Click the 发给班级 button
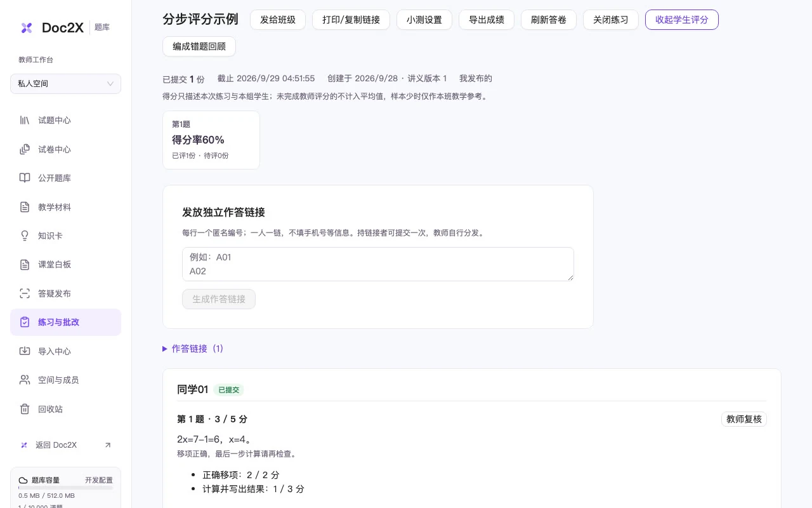 coord(278,20)
